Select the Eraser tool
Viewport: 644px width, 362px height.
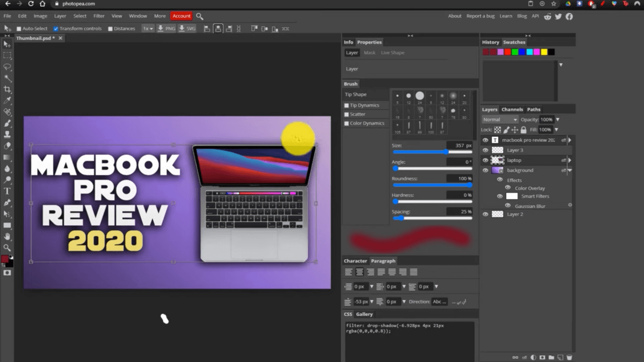pyautogui.click(x=8, y=146)
